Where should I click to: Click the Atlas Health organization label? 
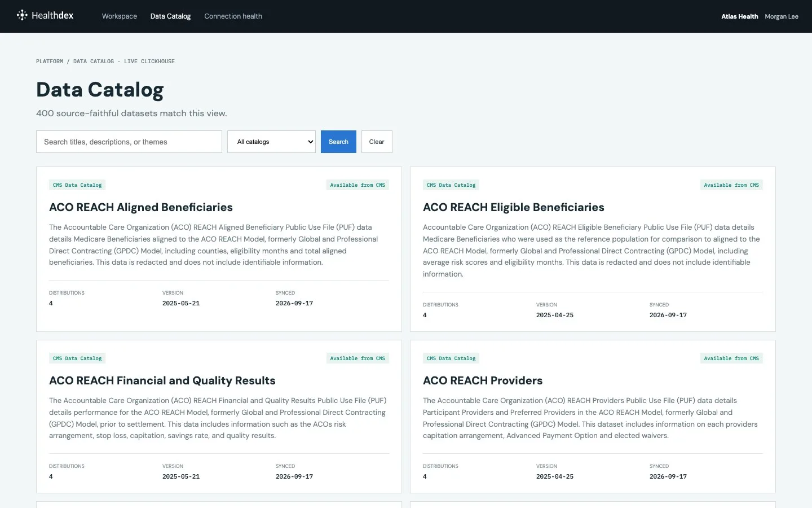740,16
